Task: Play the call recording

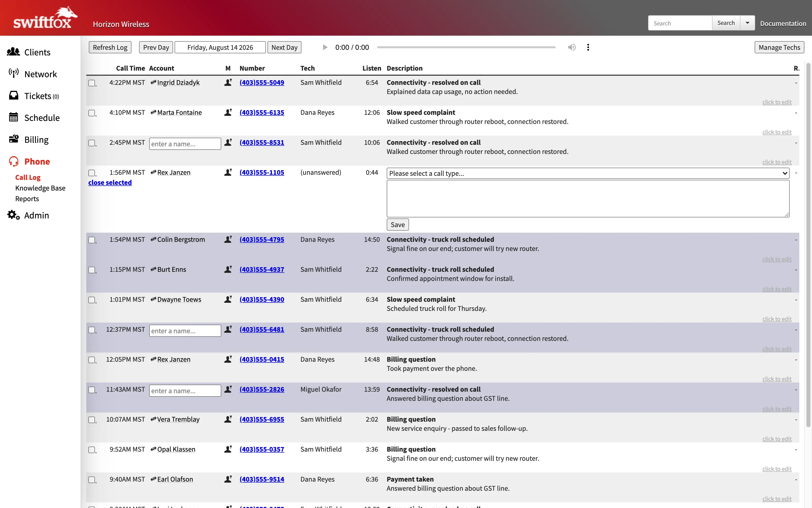Action: [x=325, y=47]
